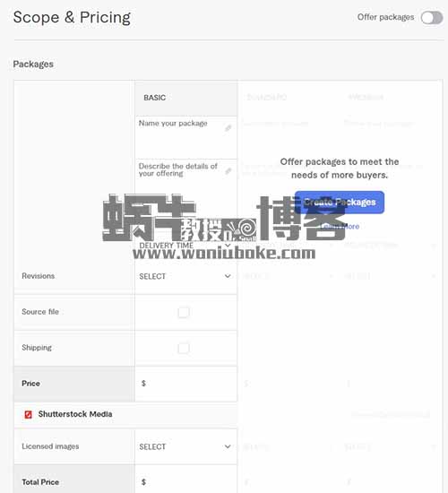Image resolution: width=448 pixels, height=493 pixels.
Task: Check the Source file checkbox
Action: click(x=184, y=312)
